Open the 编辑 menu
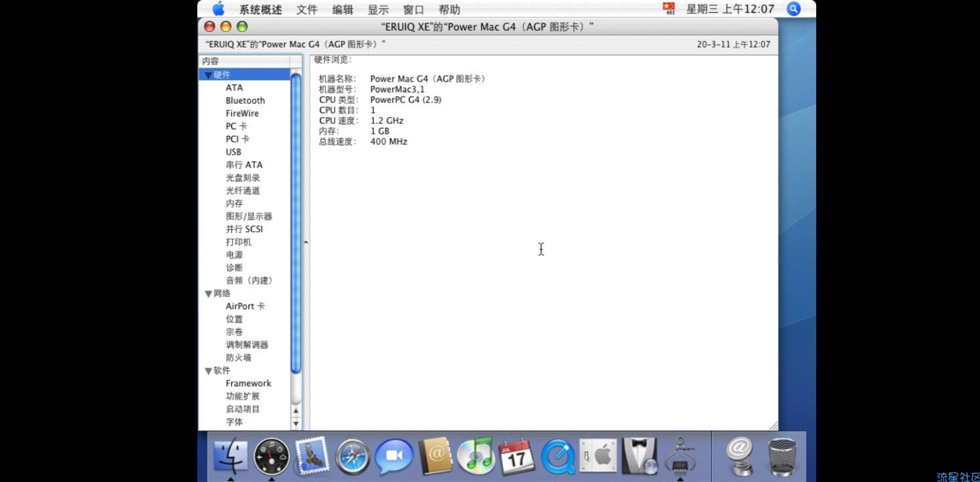Screen dimensions: 980x482 click(x=342, y=9)
